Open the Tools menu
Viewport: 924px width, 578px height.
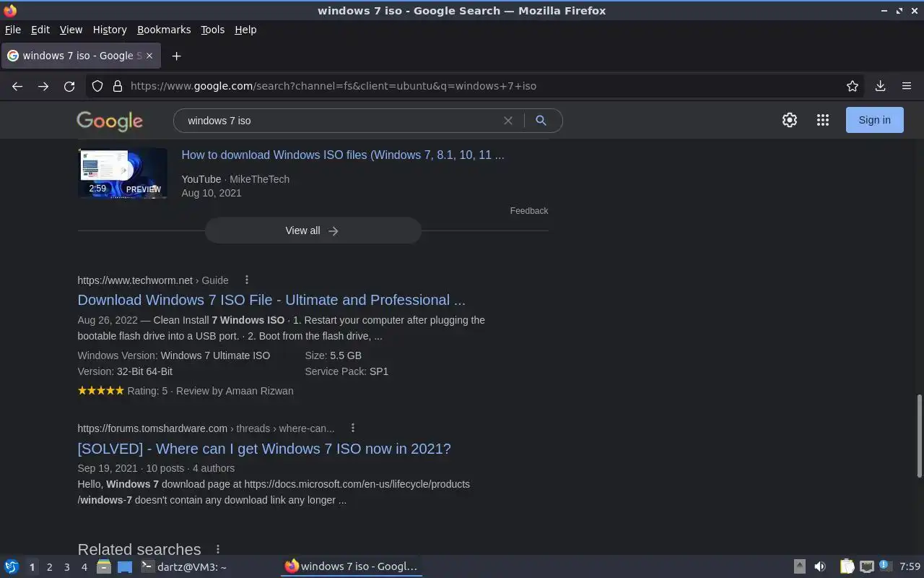coord(212,30)
